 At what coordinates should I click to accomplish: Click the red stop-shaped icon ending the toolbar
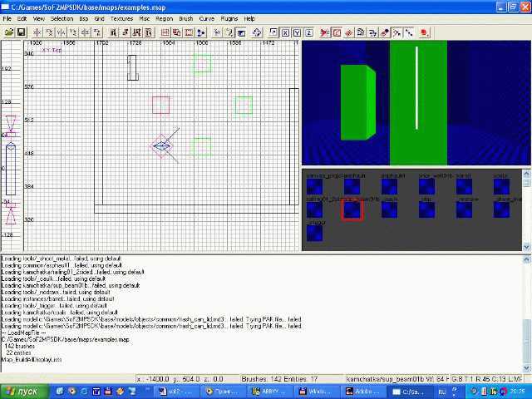pyautogui.click(x=425, y=32)
